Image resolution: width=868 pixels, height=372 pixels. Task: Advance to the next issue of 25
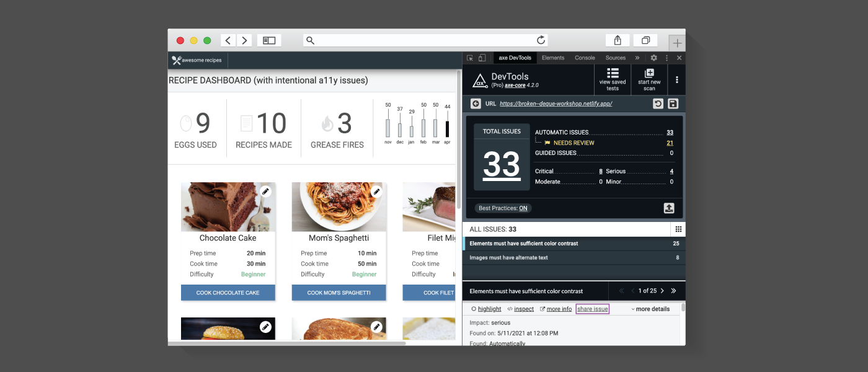[x=662, y=290]
